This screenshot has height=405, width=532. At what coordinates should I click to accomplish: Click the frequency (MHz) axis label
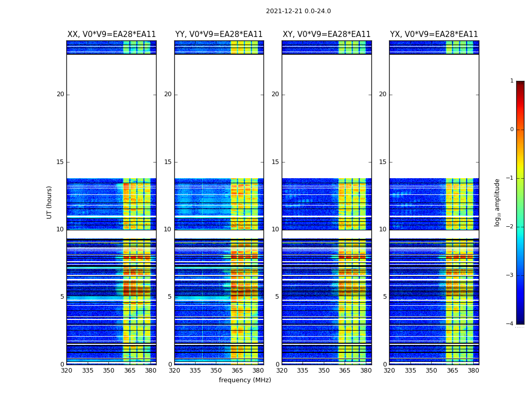245,380
